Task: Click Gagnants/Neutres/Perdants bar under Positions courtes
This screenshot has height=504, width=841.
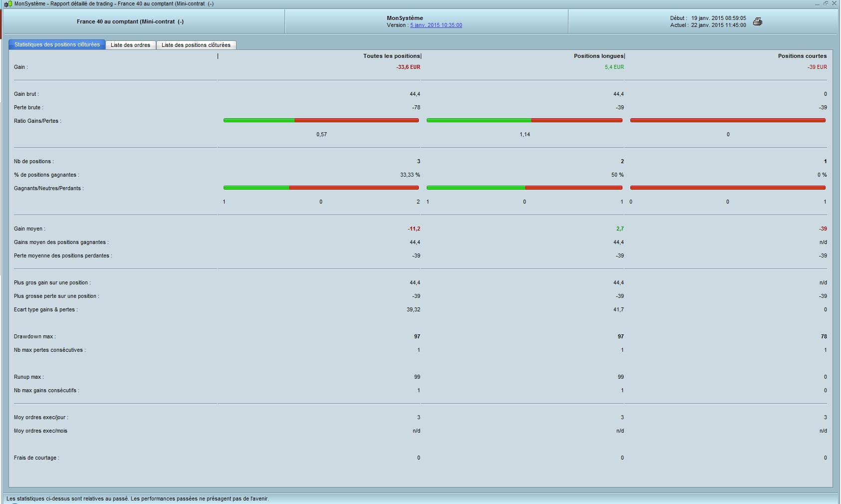Action: 728,188
